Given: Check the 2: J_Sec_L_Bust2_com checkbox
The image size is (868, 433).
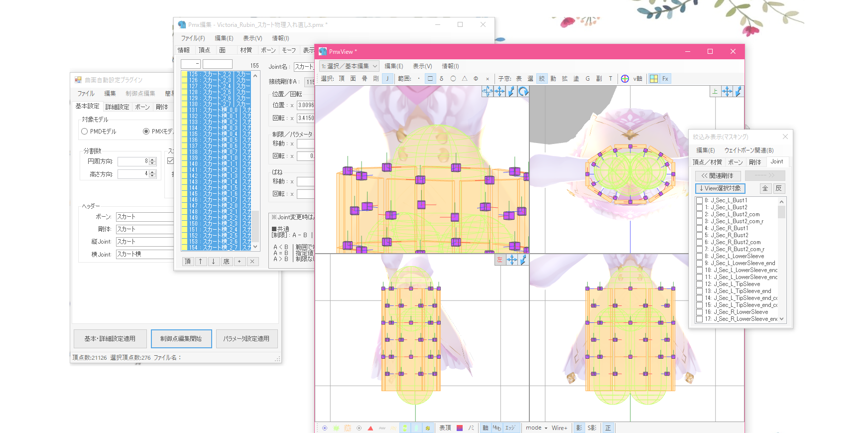Looking at the screenshot, I should coord(700,214).
